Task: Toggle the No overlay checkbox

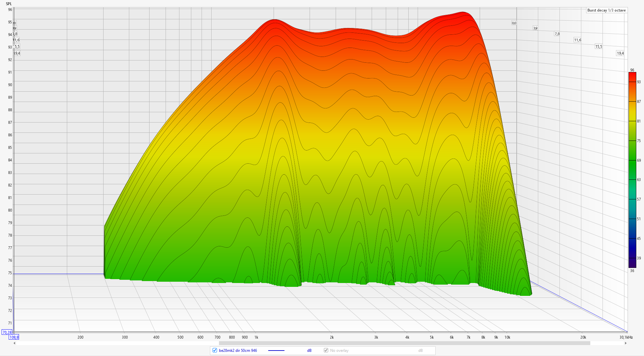Action: click(326, 350)
